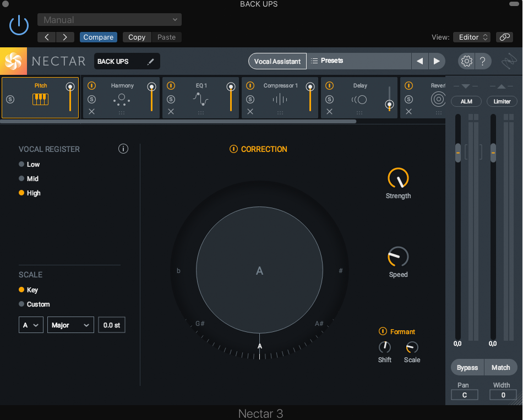The image size is (523, 420).
Task: Toggle Harmony module power
Action: [x=92, y=86]
